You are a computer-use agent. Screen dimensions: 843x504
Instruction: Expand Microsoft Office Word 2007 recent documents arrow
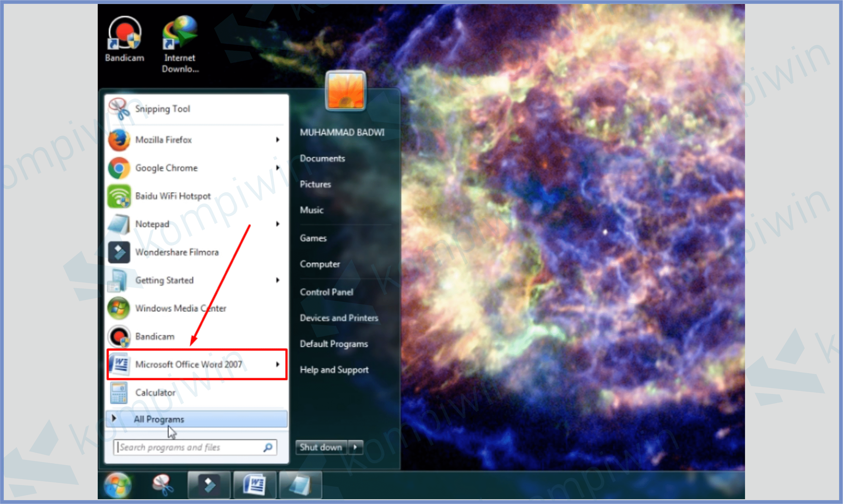point(278,364)
